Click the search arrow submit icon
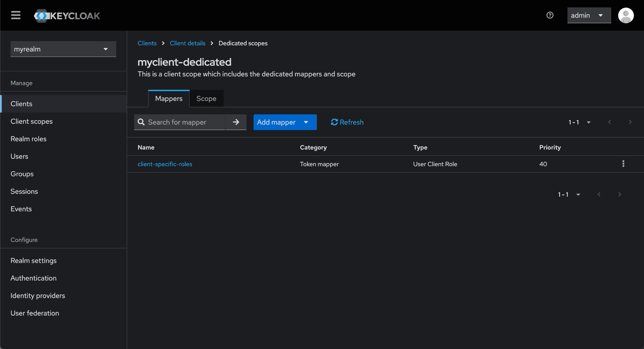Image resolution: width=644 pixels, height=349 pixels. (x=236, y=122)
